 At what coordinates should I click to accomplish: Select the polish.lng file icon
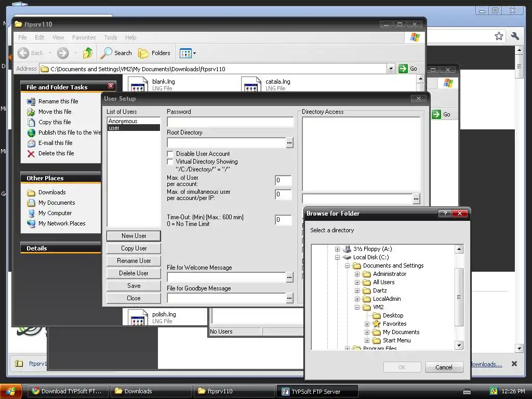point(138,317)
